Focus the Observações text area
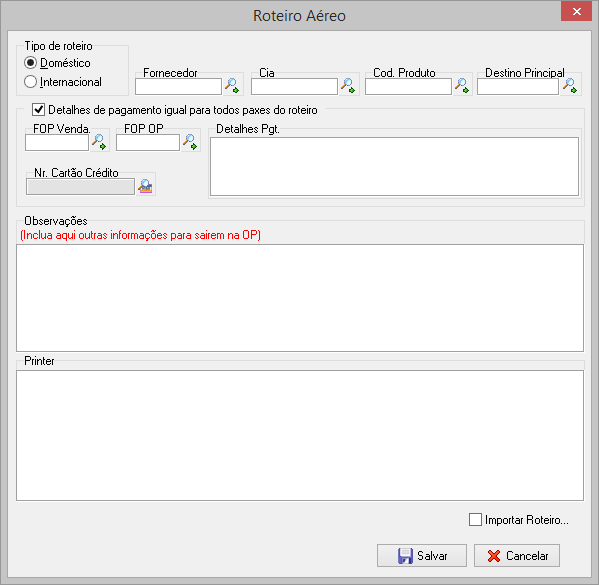The width and height of the screenshot is (599, 585). click(300, 298)
